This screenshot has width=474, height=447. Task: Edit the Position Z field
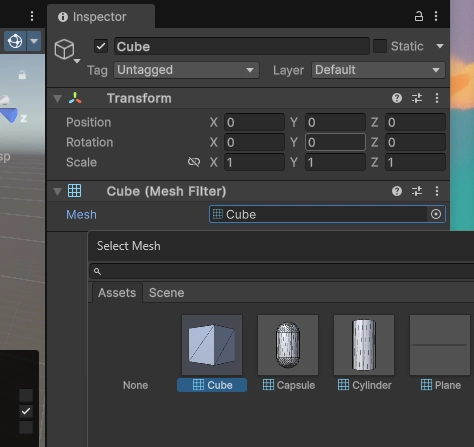(415, 122)
